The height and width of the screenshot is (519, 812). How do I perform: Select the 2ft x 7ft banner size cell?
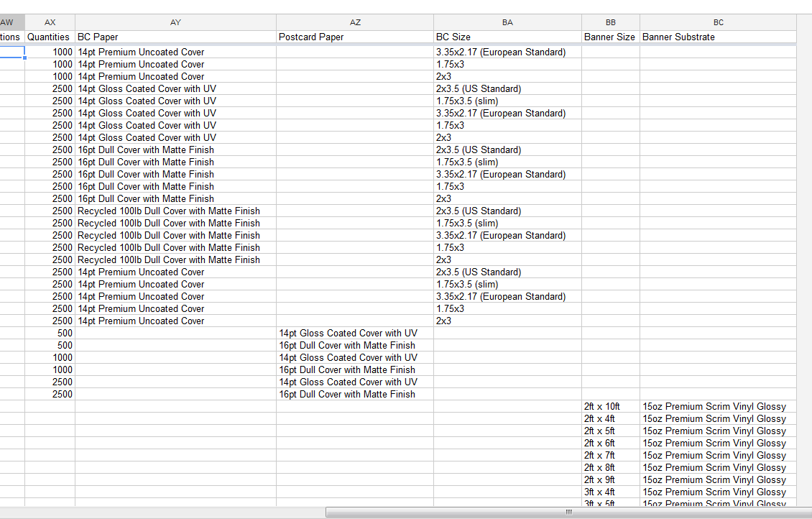click(x=611, y=455)
